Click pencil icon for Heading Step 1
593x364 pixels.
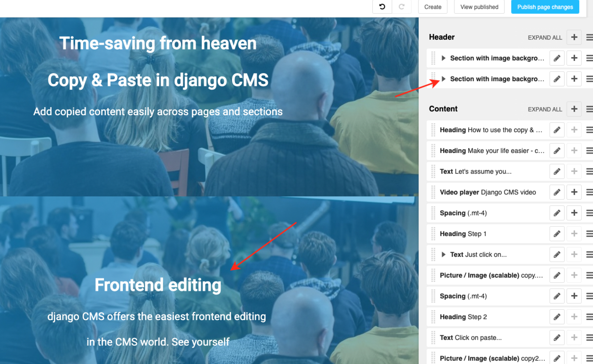(557, 233)
